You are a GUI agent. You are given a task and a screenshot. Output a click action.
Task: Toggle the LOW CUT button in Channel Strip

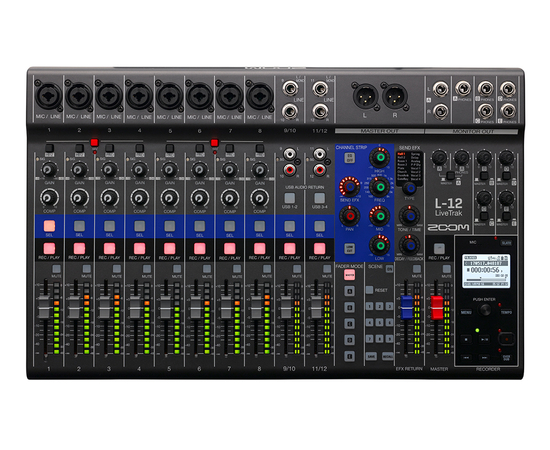click(349, 248)
